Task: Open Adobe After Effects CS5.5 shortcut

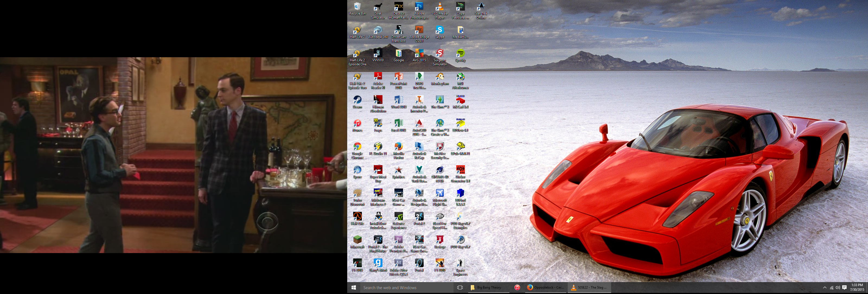Action: point(398,267)
